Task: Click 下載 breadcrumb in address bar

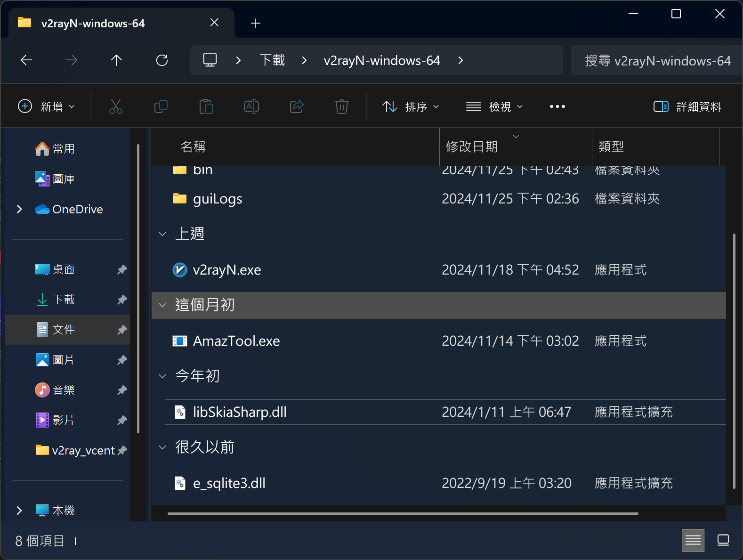Action: click(272, 60)
